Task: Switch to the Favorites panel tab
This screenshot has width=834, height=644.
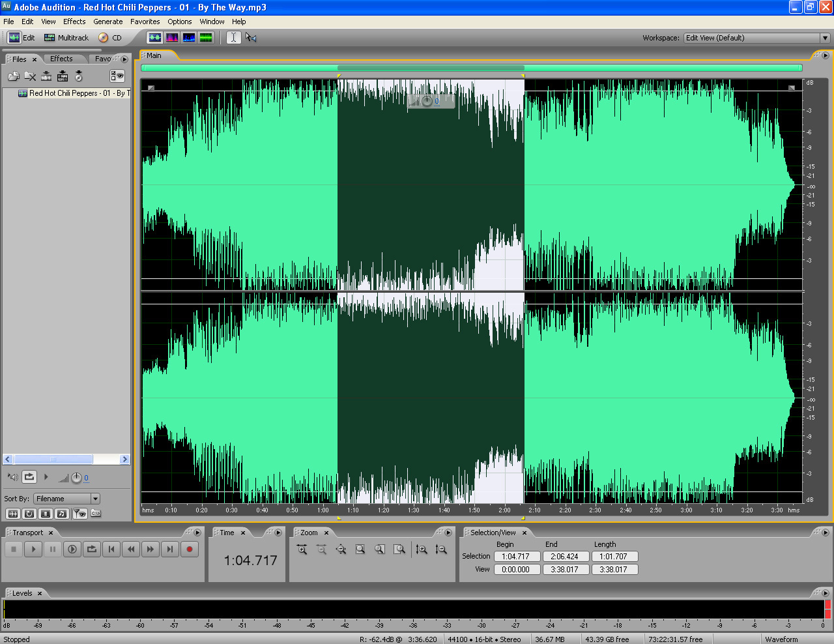Action: (x=103, y=59)
